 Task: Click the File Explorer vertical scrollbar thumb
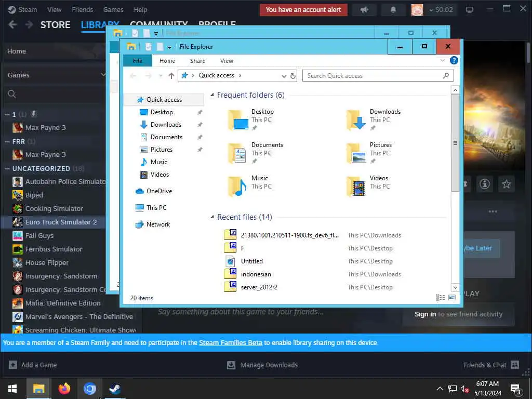click(455, 142)
